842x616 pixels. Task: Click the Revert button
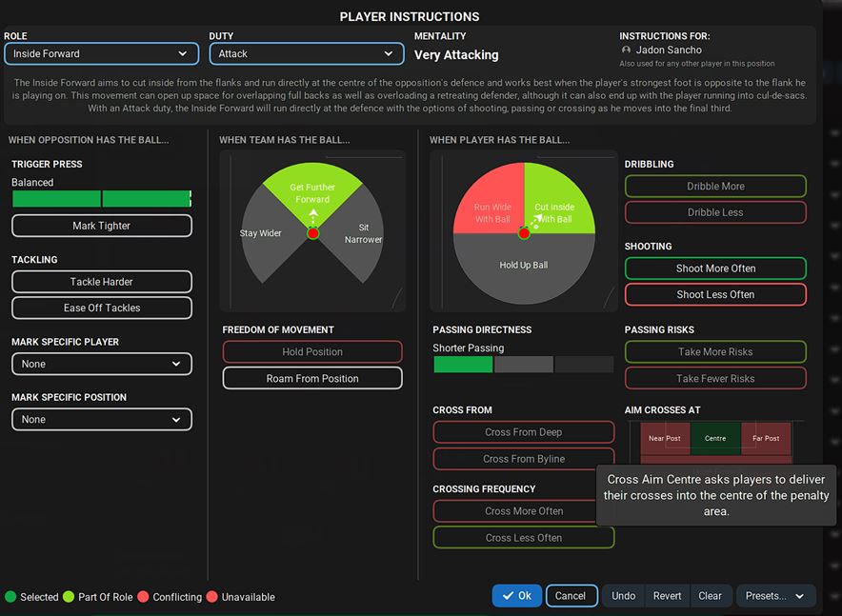[667, 596]
